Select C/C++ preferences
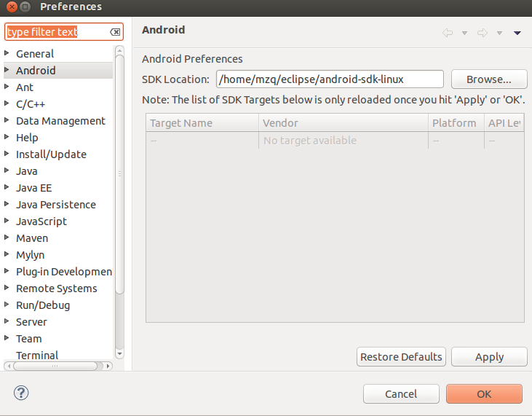The image size is (532, 416). point(31,104)
